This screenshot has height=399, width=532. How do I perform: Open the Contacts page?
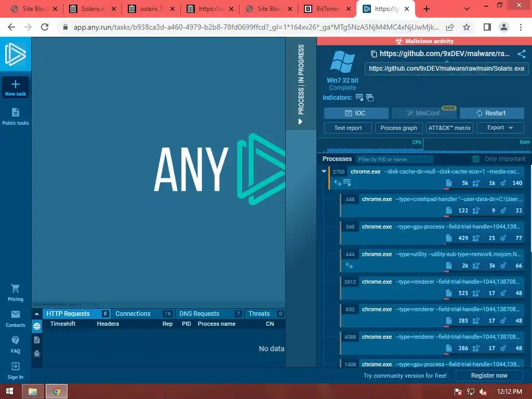tap(15, 319)
